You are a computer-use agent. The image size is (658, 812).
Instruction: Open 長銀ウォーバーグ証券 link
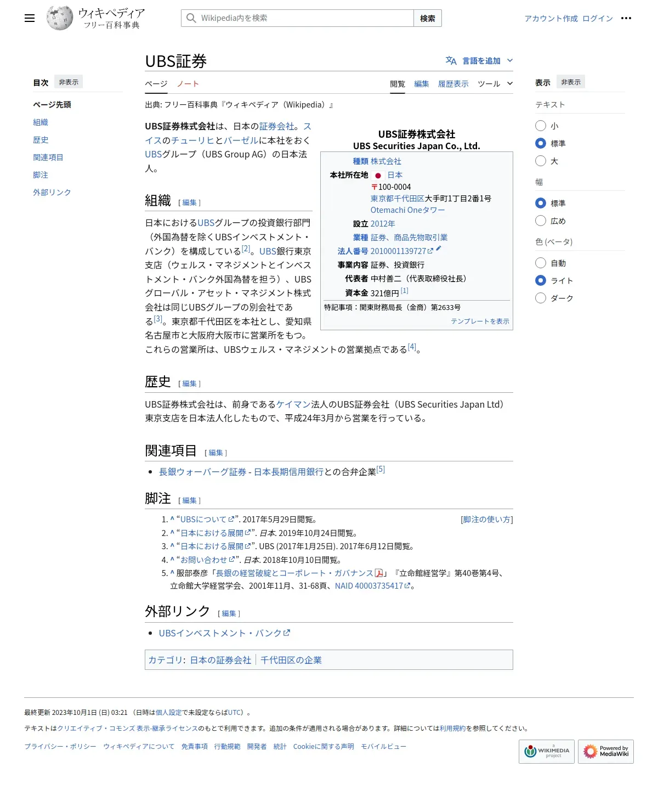[203, 472]
